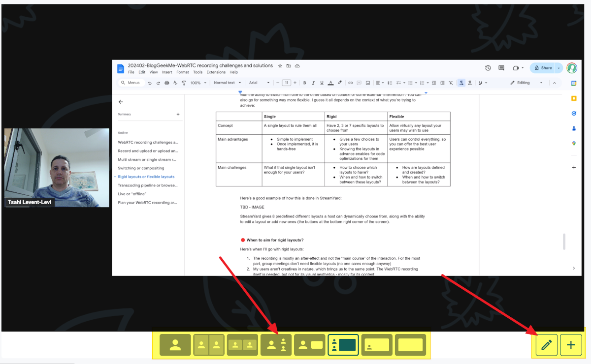Open the Insert menu

click(x=167, y=72)
